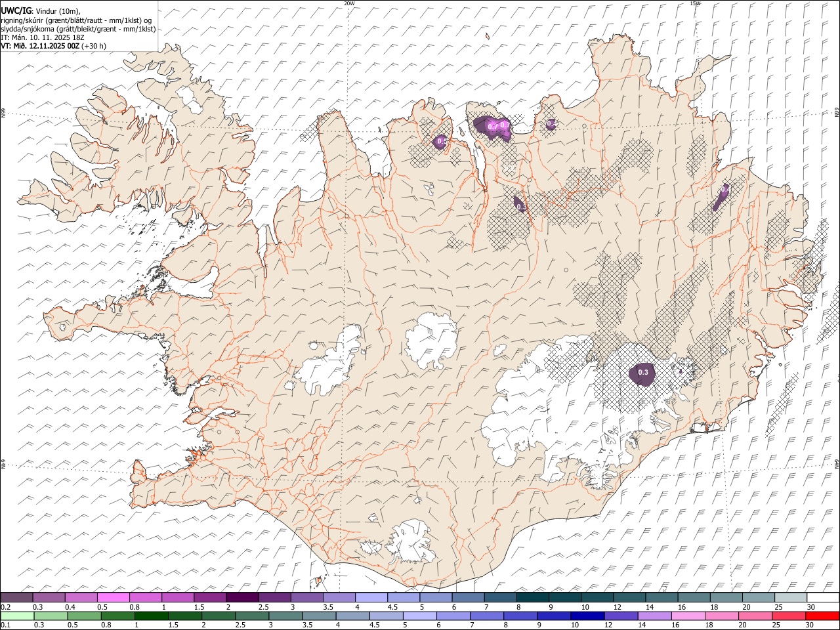This screenshot has width=840, height=630.
Task: Select the 2 grey-green rain scale swatch
Action: [x=218, y=616]
